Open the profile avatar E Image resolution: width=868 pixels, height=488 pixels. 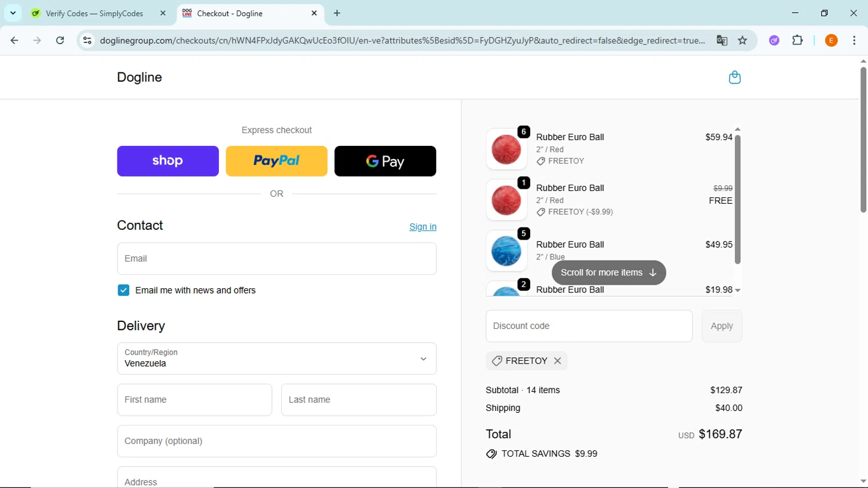(x=831, y=41)
